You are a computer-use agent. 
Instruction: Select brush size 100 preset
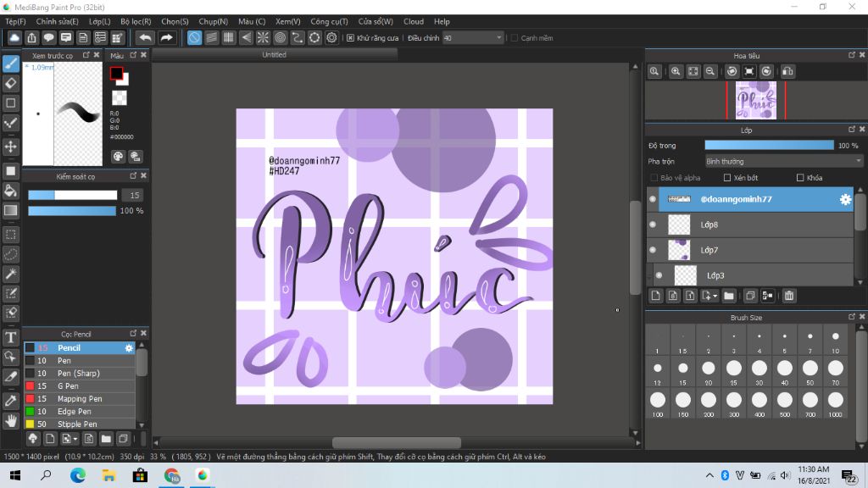658,403
